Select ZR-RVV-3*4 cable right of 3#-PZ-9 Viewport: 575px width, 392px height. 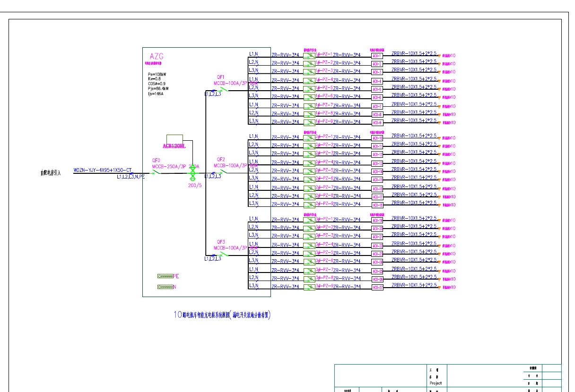click(347, 286)
